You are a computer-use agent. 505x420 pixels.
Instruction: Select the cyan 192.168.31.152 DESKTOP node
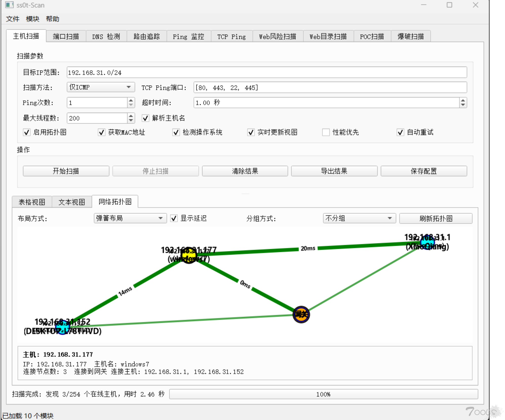[x=62, y=327]
